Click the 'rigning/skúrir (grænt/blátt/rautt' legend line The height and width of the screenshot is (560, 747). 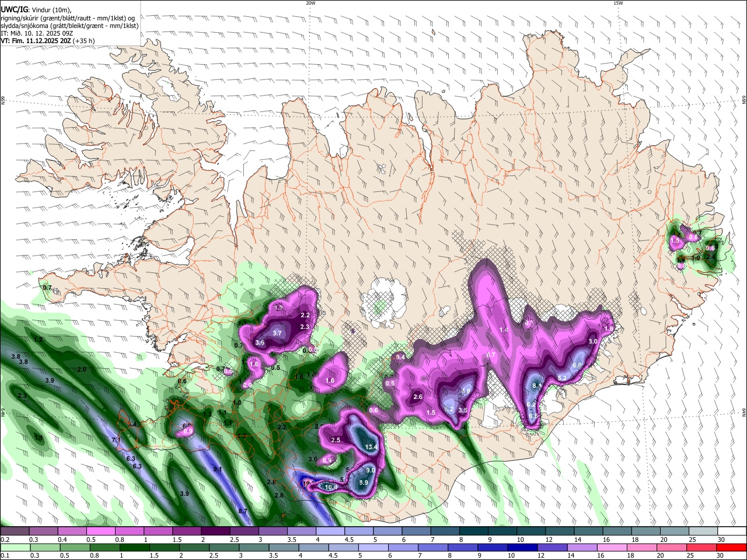(x=68, y=17)
